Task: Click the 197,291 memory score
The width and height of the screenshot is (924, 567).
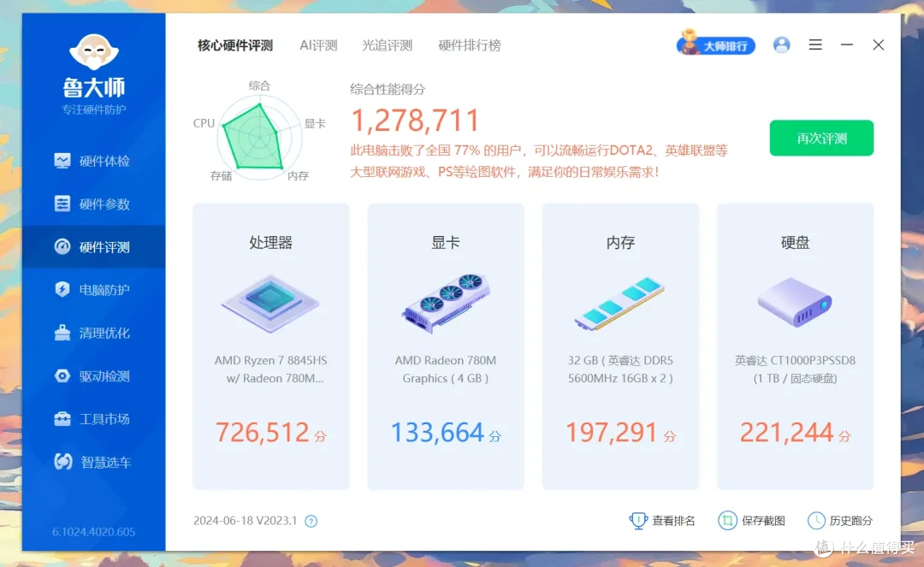Action: [x=611, y=433]
